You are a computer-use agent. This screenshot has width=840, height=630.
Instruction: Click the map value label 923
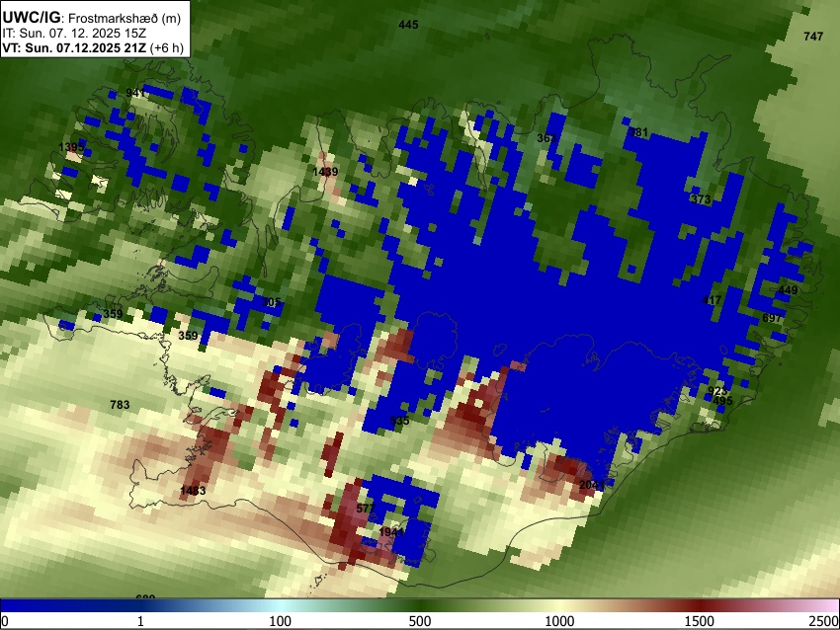coord(717,391)
